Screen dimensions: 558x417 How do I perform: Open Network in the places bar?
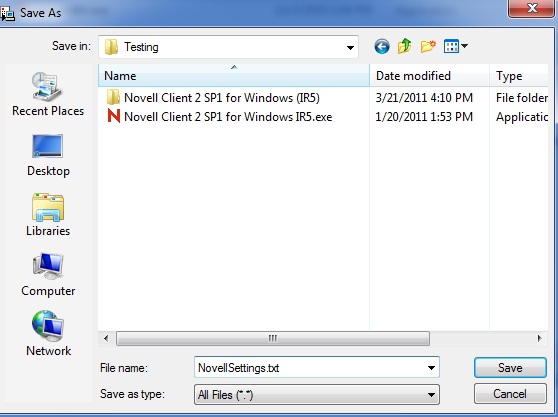(48, 334)
